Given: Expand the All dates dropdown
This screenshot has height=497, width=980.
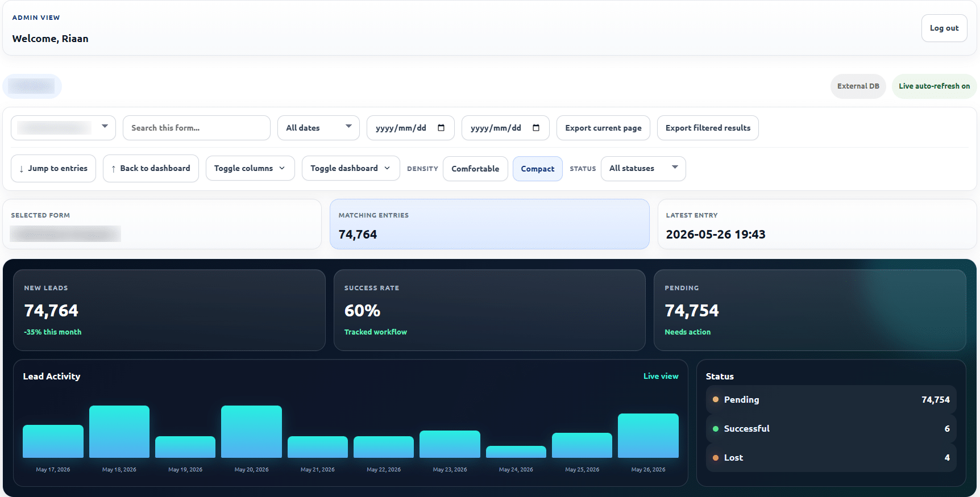Looking at the screenshot, I should point(318,128).
